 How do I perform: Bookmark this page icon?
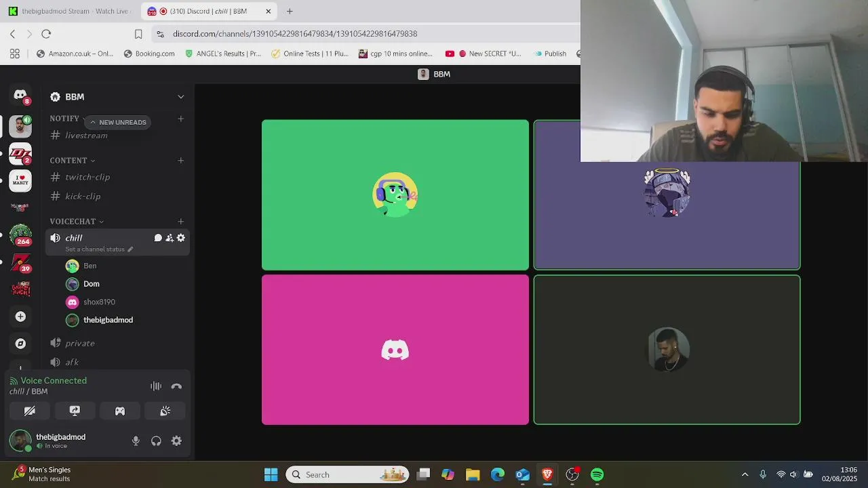138,34
